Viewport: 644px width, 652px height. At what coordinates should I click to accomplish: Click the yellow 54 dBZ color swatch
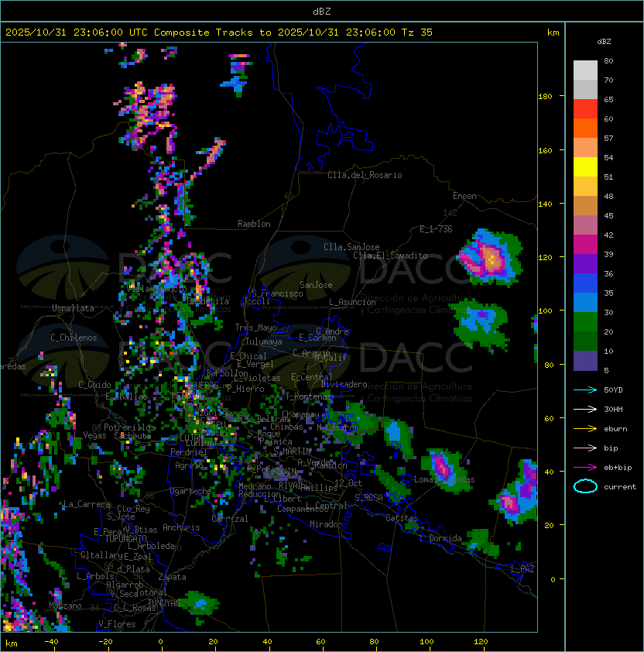(585, 166)
